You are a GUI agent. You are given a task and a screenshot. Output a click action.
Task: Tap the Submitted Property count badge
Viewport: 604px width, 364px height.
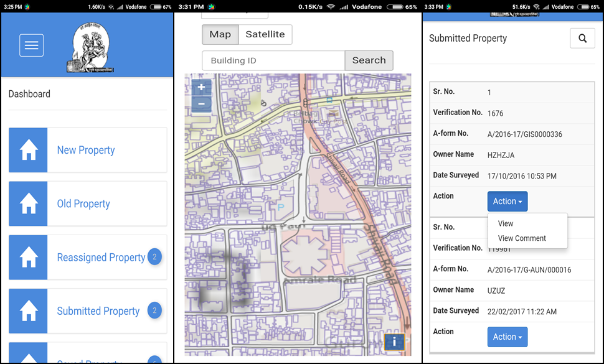point(154,310)
